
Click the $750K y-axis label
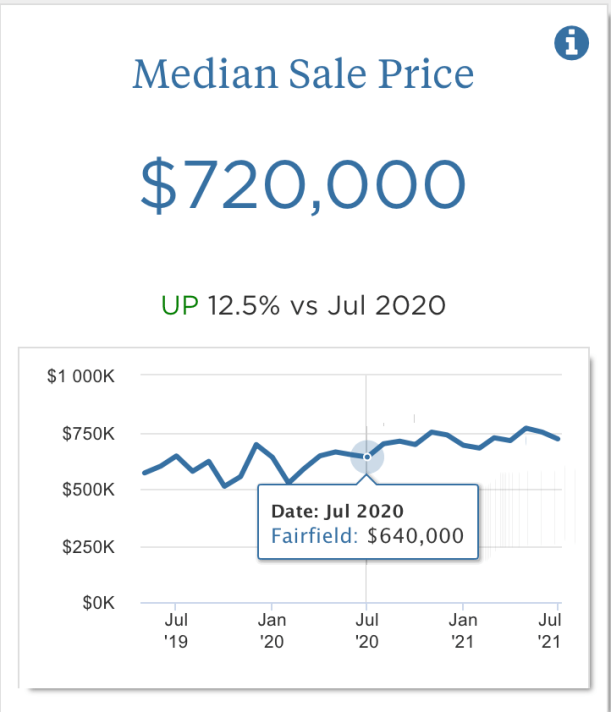pyautogui.click(x=91, y=434)
